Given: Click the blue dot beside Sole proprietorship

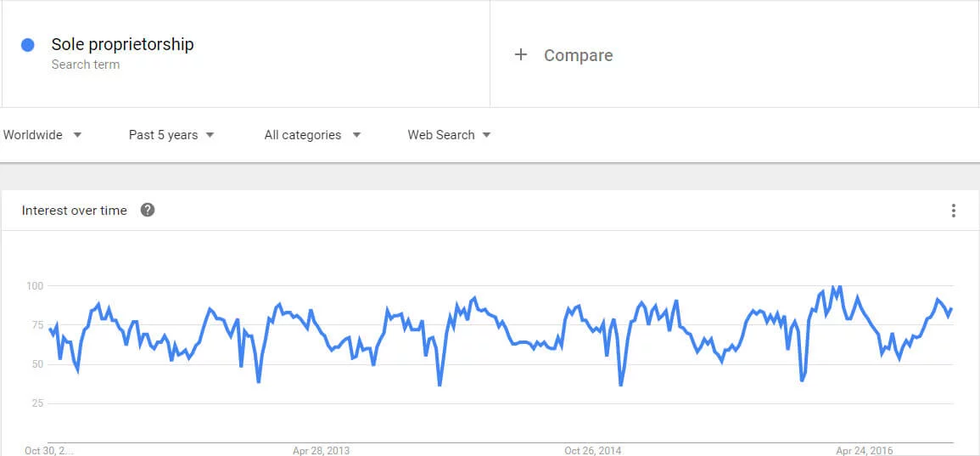Looking at the screenshot, I should pyautogui.click(x=28, y=45).
